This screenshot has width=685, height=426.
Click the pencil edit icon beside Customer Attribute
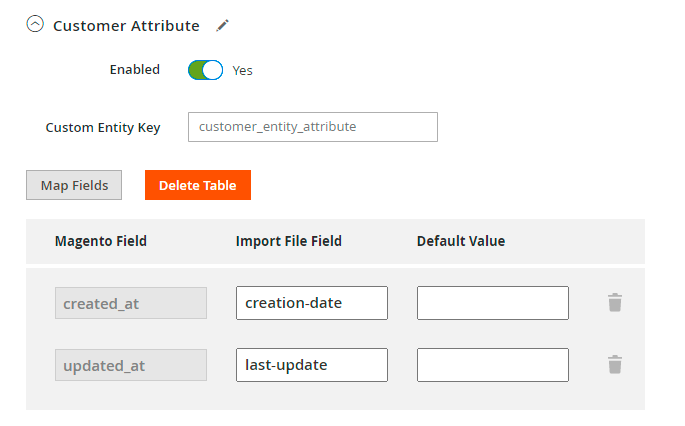pyautogui.click(x=222, y=25)
